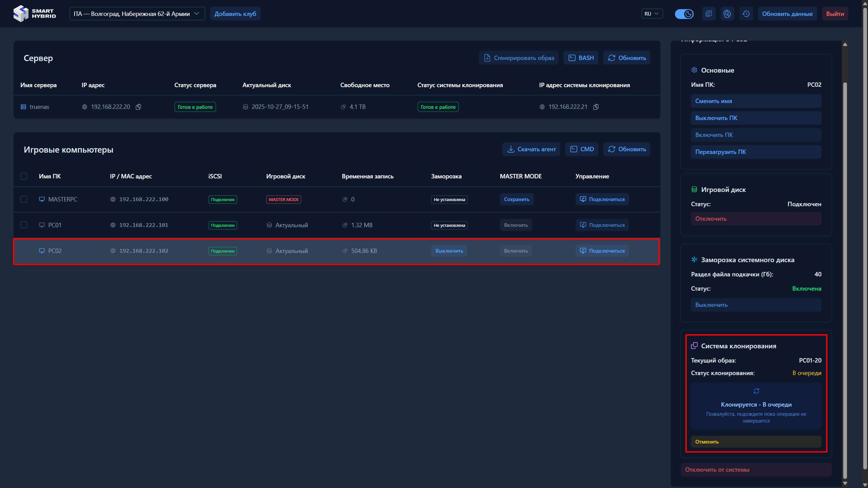This screenshot has height=488, width=868.
Task: Open the RU language dropdown
Action: [x=652, y=14]
